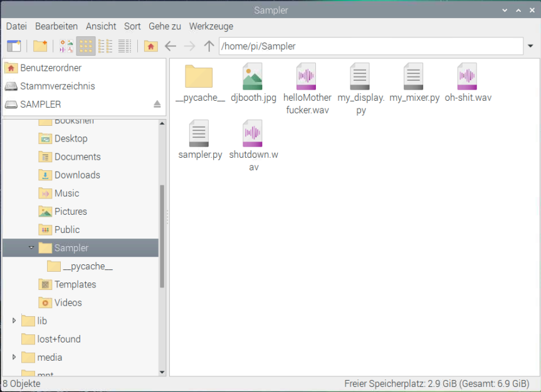This screenshot has width=541, height=392.
Task: Open the Sort menu
Action: (132, 26)
